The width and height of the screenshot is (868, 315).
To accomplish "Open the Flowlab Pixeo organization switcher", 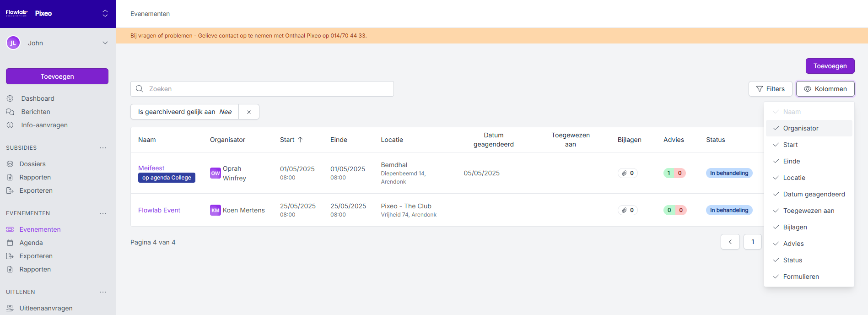I will click(105, 14).
